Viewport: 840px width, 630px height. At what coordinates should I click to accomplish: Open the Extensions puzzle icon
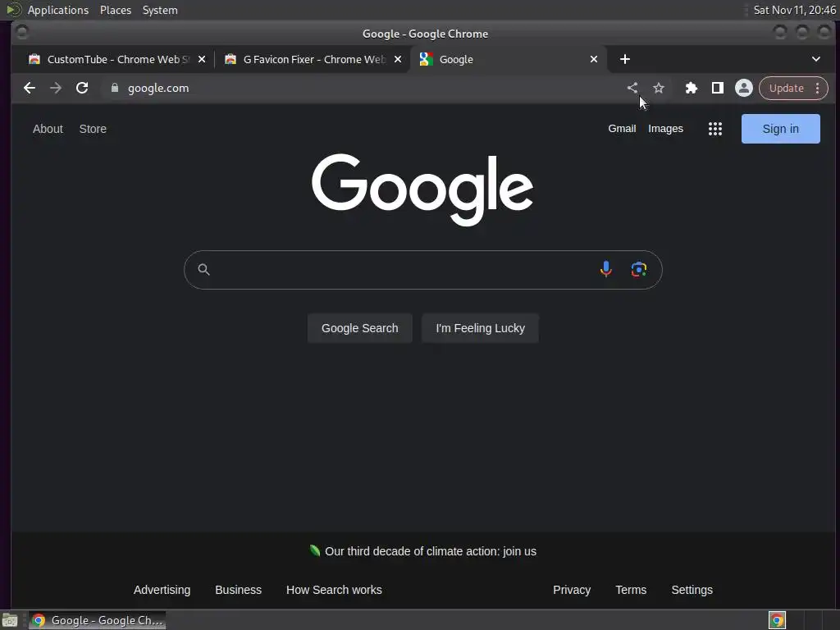pos(691,88)
